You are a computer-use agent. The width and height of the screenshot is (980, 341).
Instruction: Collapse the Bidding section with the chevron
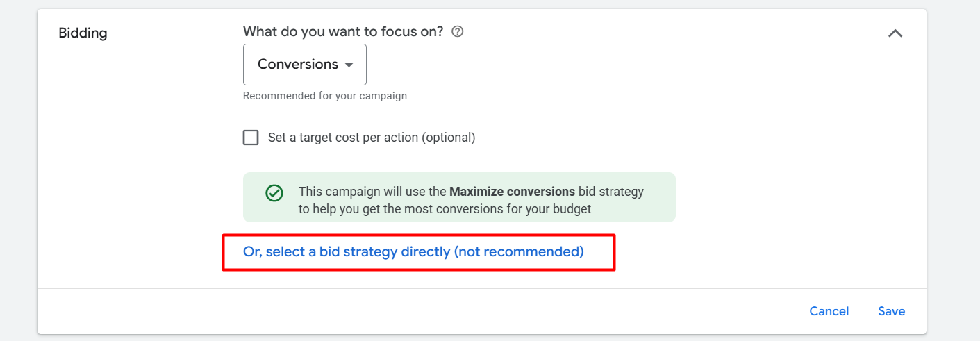point(895,33)
